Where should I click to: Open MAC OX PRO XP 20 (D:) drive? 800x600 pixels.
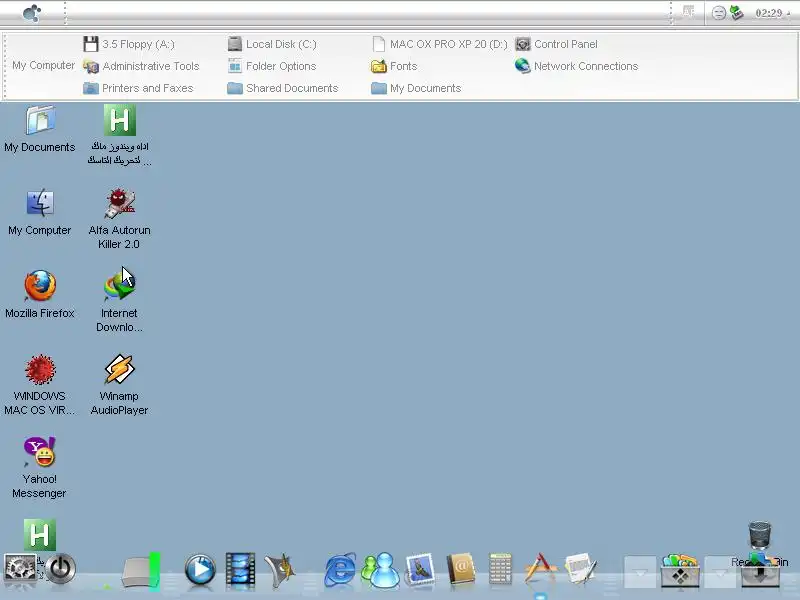[x=440, y=44]
